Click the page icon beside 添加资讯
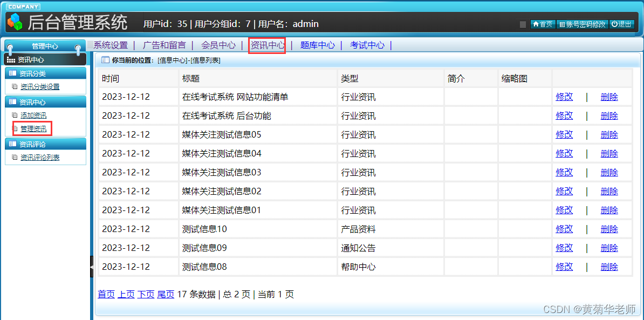 (15, 115)
